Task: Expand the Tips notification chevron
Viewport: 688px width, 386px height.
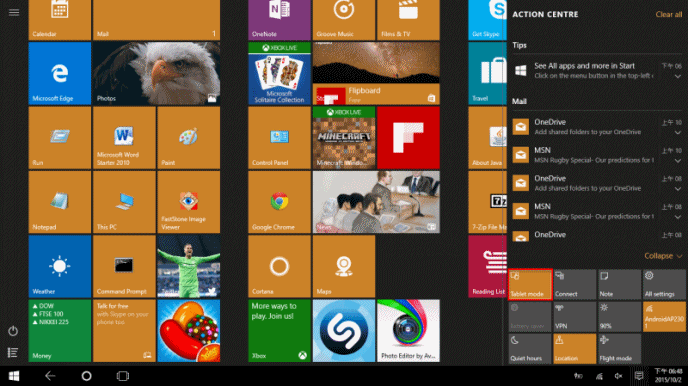Action: 678,77
